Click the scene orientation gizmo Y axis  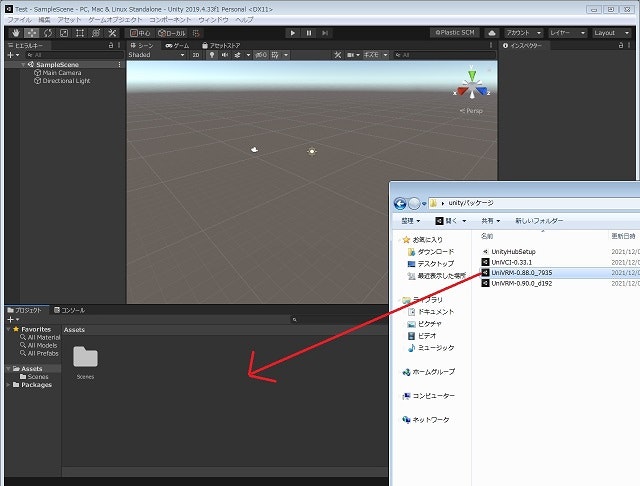tap(472, 75)
